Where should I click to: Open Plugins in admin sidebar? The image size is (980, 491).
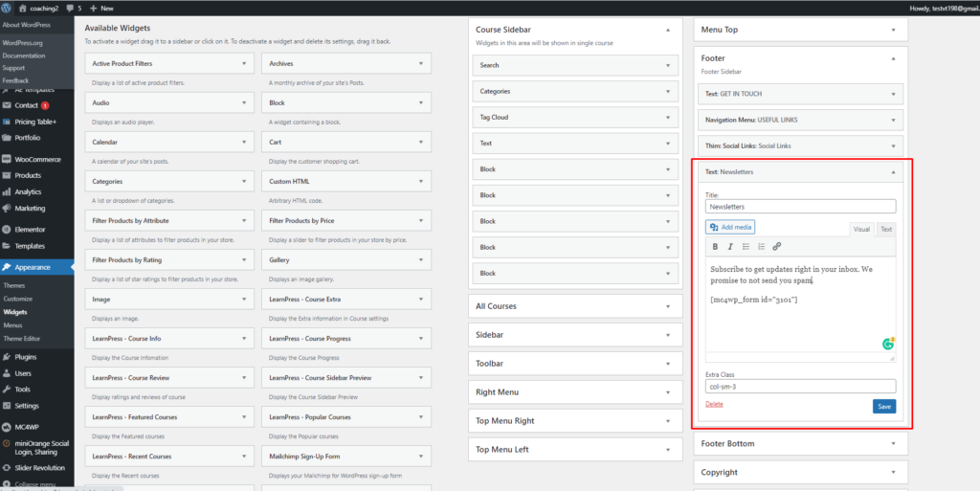point(26,357)
